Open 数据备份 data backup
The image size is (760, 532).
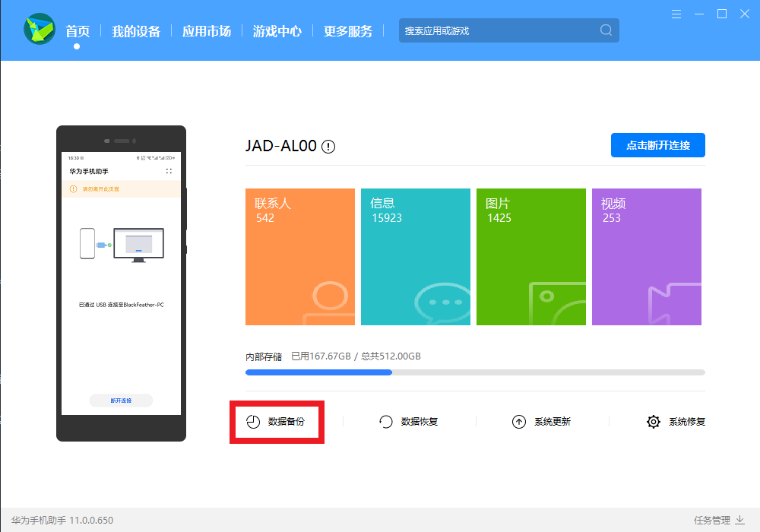pyautogui.click(x=277, y=422)
